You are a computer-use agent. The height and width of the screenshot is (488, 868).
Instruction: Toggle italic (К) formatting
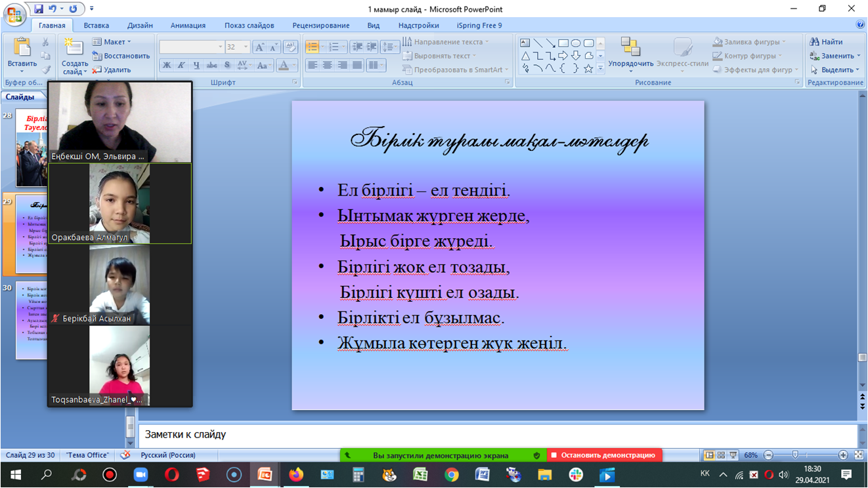pyautogui.click(x=181, y=66)
